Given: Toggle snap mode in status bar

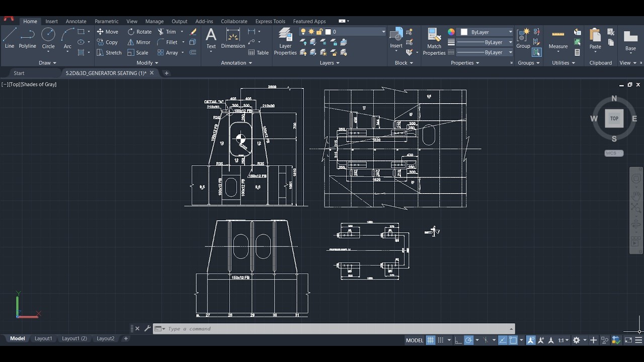Looking at the screenshot, I should point(441,340).
